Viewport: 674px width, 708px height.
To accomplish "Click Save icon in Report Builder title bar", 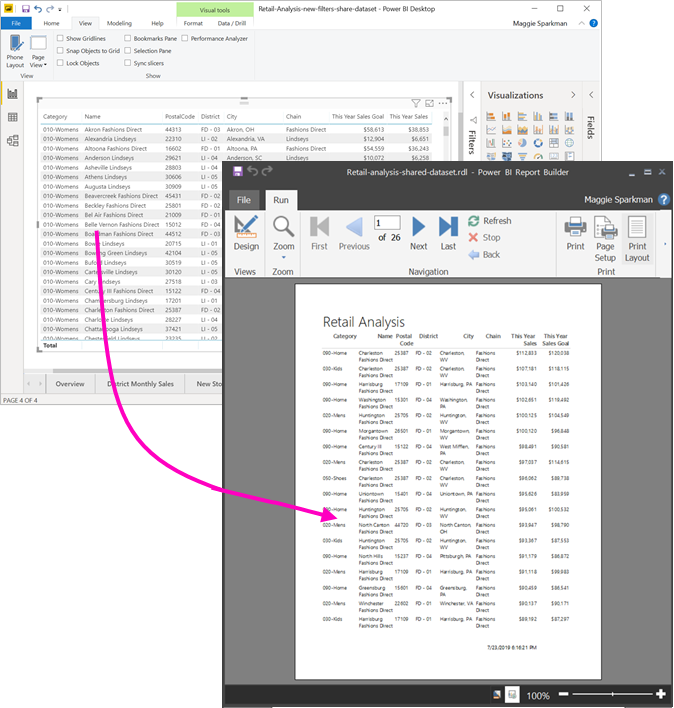I will tap(237, 171).
